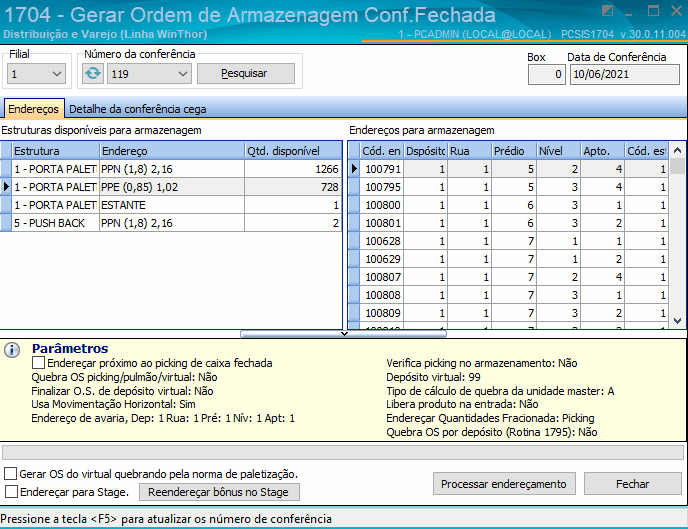Click Processar endereçamento button
The height and width of the screenshot is (529, 688).
(x=504, y=484)
